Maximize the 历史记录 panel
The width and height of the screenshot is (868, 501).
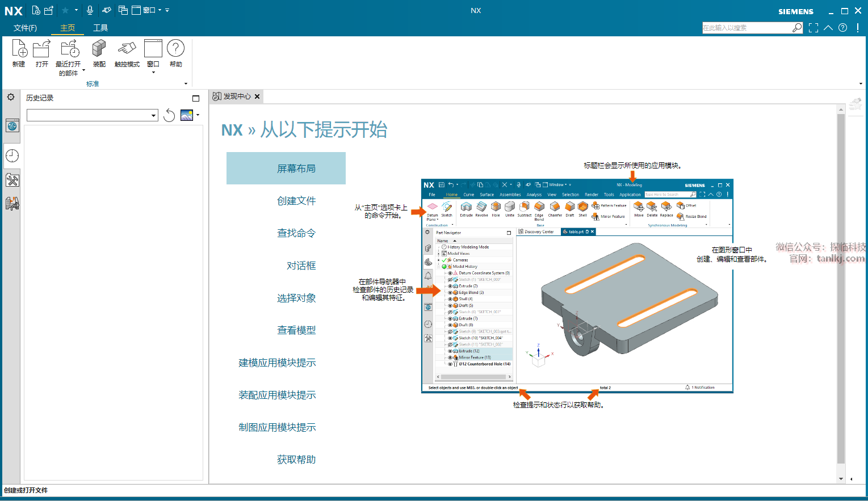pos(196,98)
